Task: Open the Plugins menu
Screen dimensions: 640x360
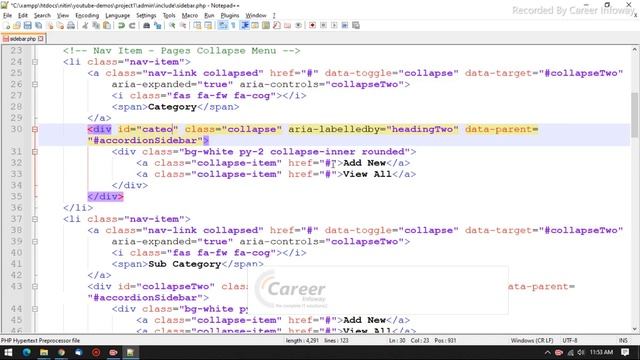Action: (x=230, y=15)
